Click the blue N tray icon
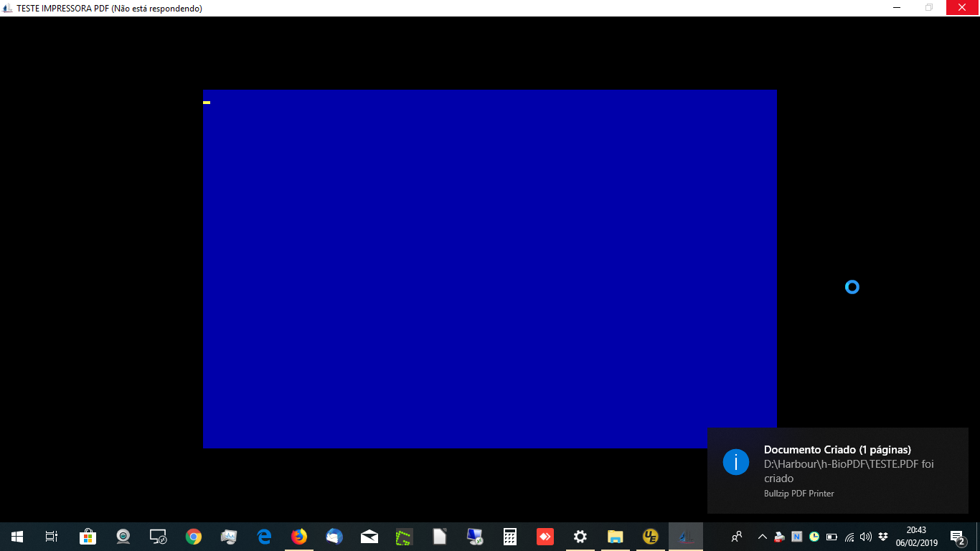 tap(797, 537)
